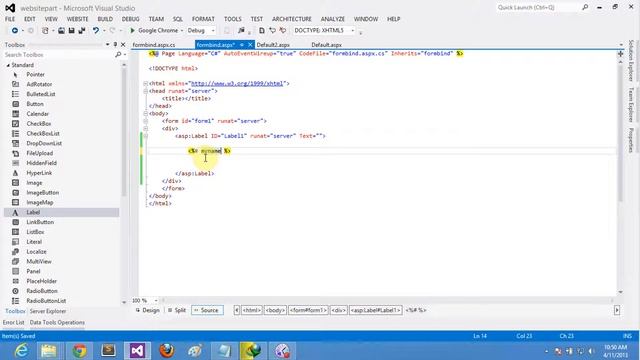Viewport: 640px width, 360px height.
Task: Open the Server Explorer panel tab
Action: coord(48,311)
